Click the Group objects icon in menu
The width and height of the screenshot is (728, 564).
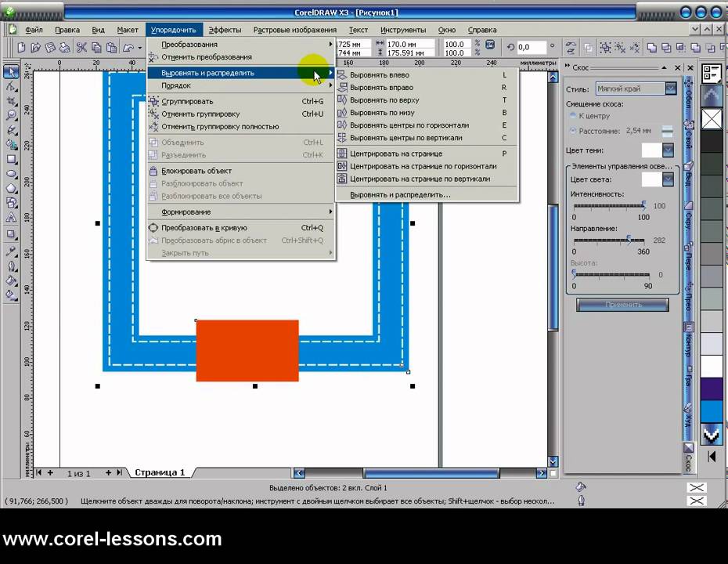click(153, 101)
